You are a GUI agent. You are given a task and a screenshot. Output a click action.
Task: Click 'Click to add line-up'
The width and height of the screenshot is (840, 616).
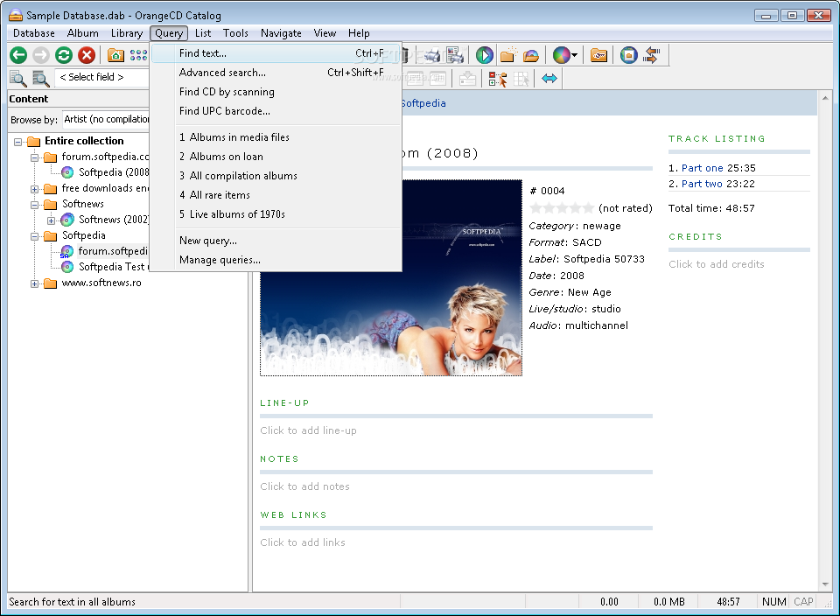point(308,430)
